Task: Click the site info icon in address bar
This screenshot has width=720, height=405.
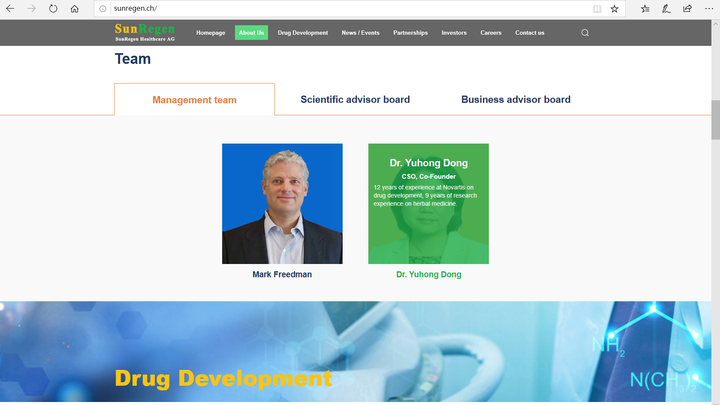Action: 103,9
